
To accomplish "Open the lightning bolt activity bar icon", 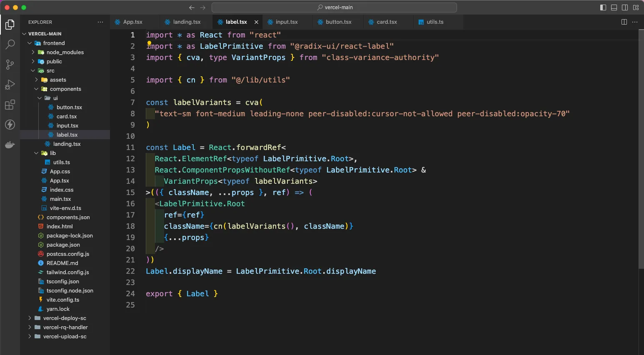I will tap(10, 125).
